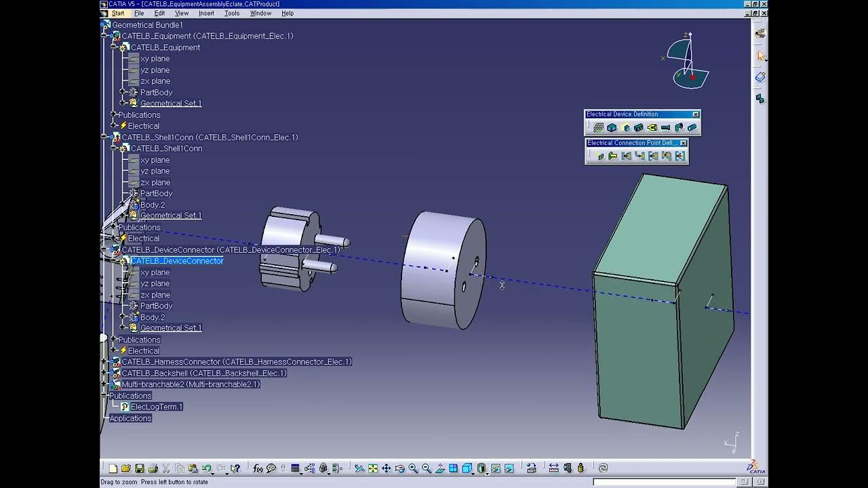Expand the Multi-branchable2 node
This screenshot has height=488, width=868.
[x=104, y=384]
